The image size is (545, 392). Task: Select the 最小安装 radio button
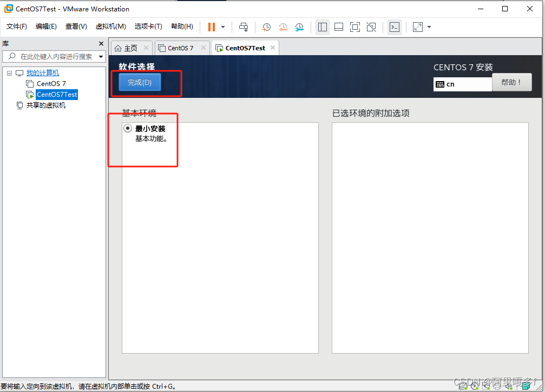[x=127, y=128]
